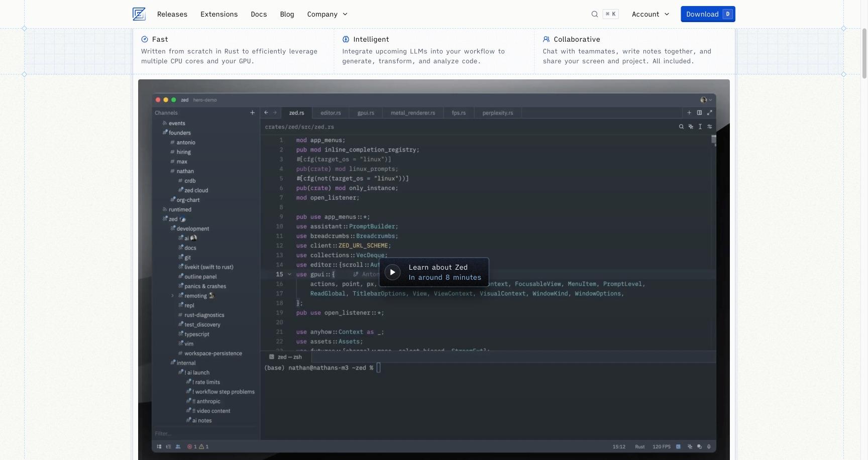The height and width of the screenshot is (460, 868).
Task: Click the Rust language selector
Action: (639, 447)
